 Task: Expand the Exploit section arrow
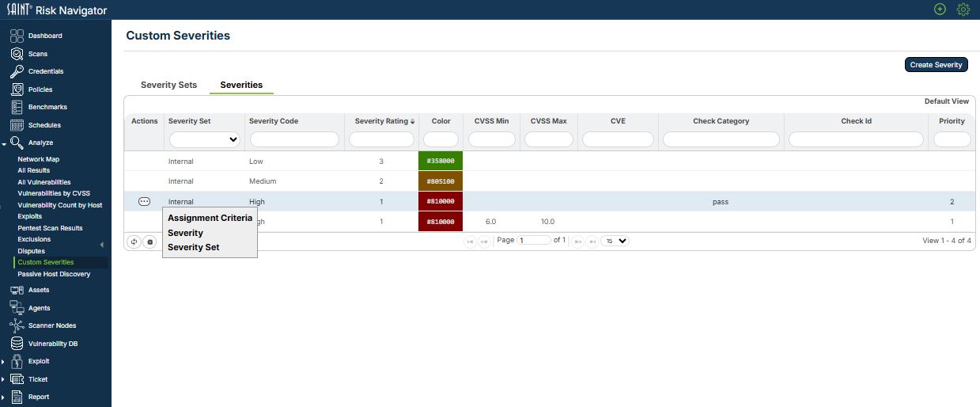tap(4, 362)
